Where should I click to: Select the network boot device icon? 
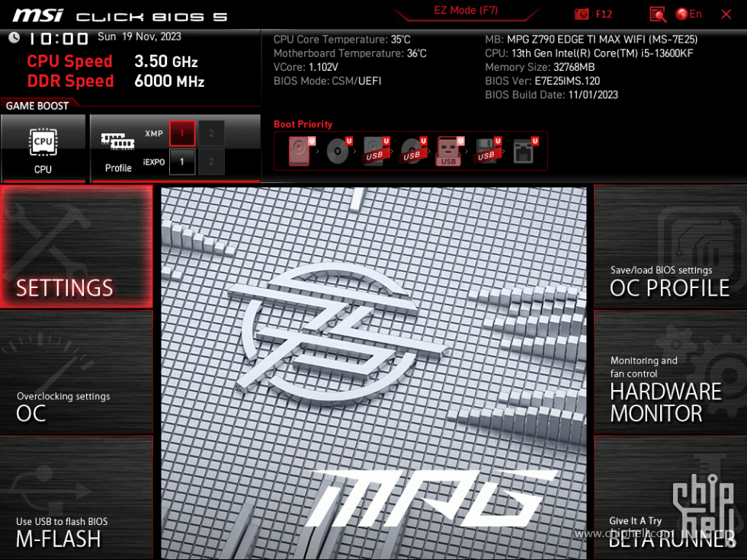524,151
